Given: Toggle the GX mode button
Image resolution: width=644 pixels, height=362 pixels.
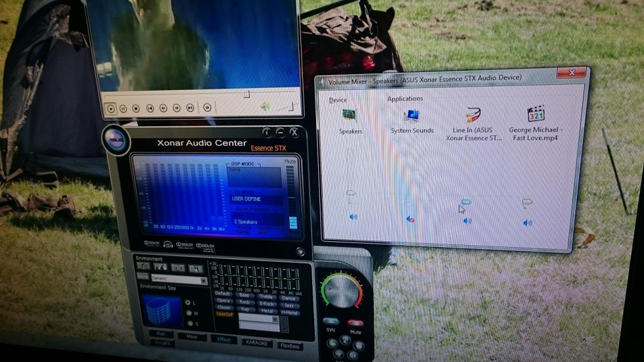Looking at the screenshot, I should [x=353, y=355].
